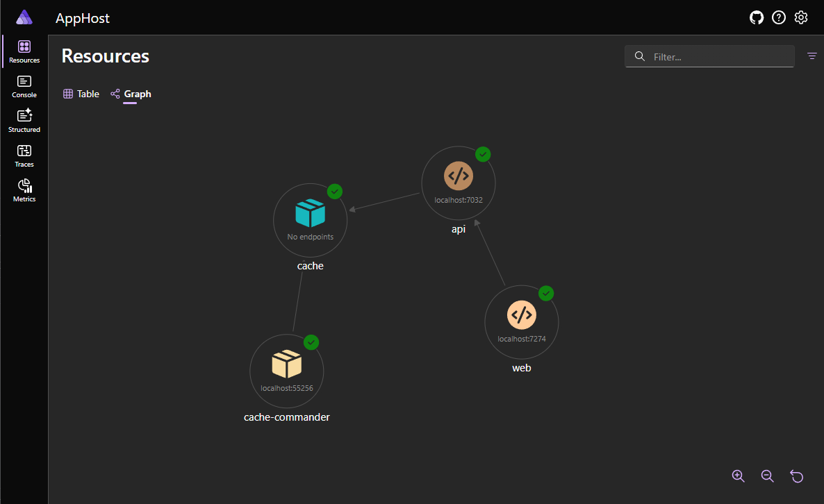824x504 pixels.
Task: Open the cache-commander resource node
Action: coord(286,370)
